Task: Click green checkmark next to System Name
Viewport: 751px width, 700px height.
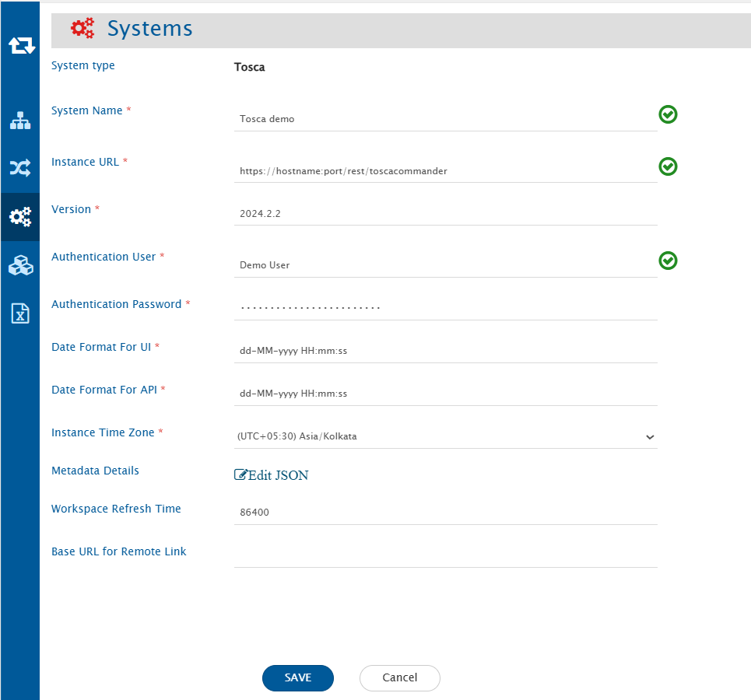Action: pyautogui.click(x=668, y=115)
